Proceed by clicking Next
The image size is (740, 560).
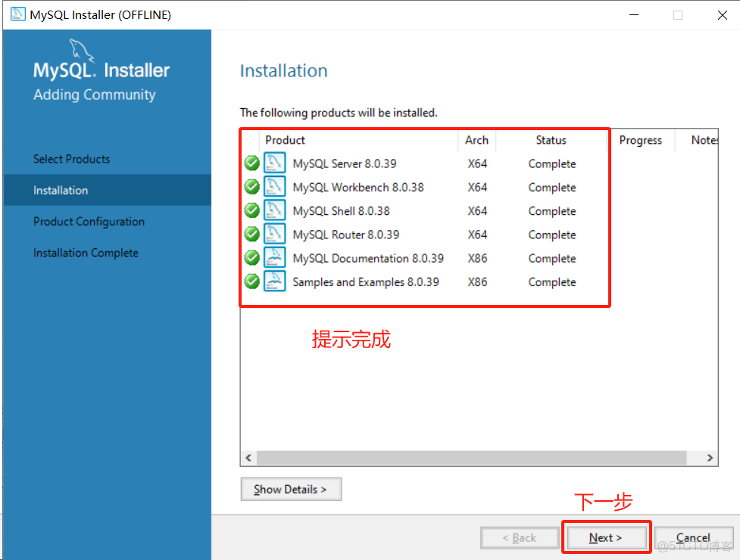pyautogui.click(x=606, y=537)
